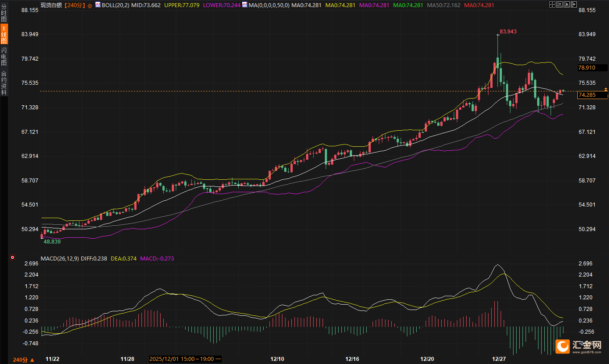Click the chart scroll-to-start axis icon
The image size is (609, 364).
(x=559, y=4)
